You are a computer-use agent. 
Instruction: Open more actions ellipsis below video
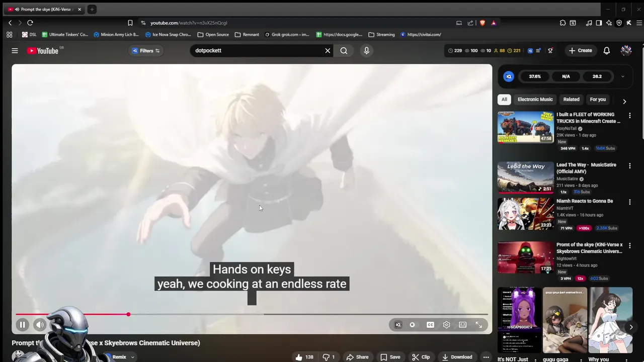pyautogui.click(x=486, y=357)
